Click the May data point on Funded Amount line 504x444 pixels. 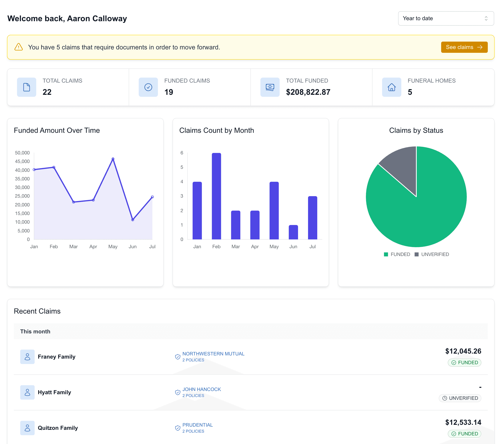click(x=113, y=159)
